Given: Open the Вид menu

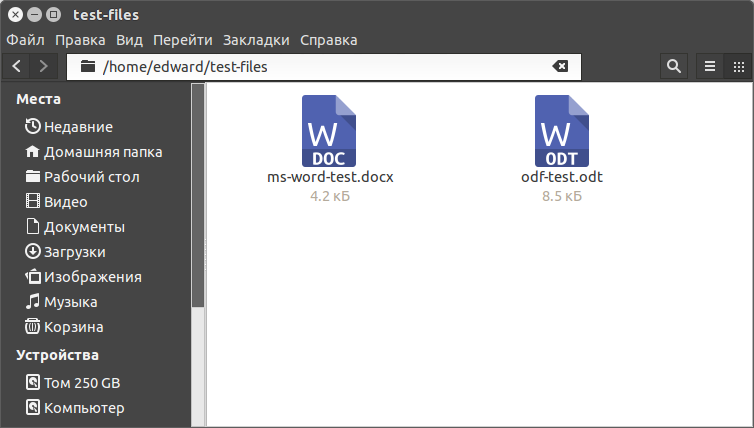Looking at the screenshot, I should click(x=129, y=40).
